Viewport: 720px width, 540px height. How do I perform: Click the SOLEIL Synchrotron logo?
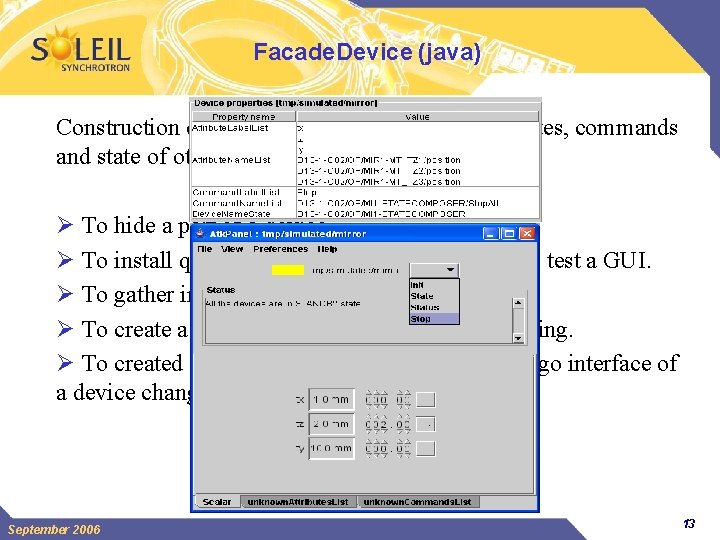[81, 50]
